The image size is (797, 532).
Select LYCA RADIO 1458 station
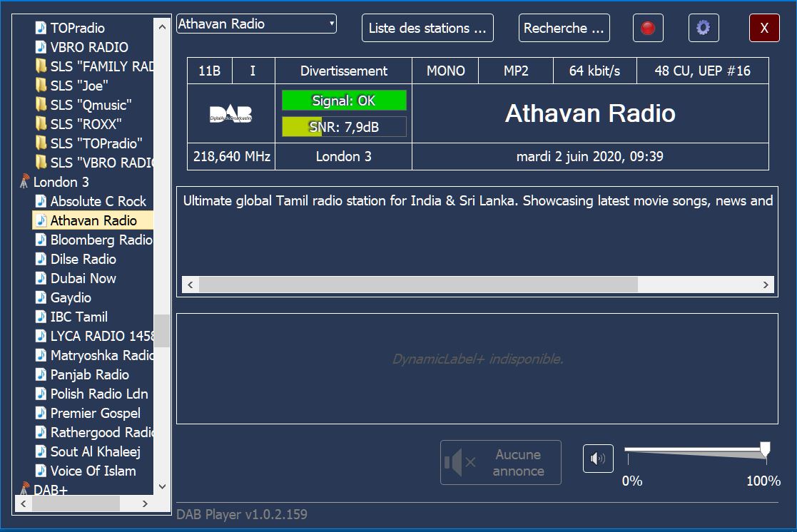pos(101,336)
